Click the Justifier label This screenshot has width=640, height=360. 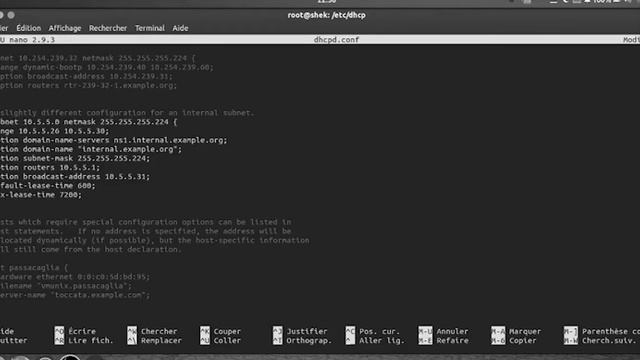pyautogui.click(x=307, y=331)
